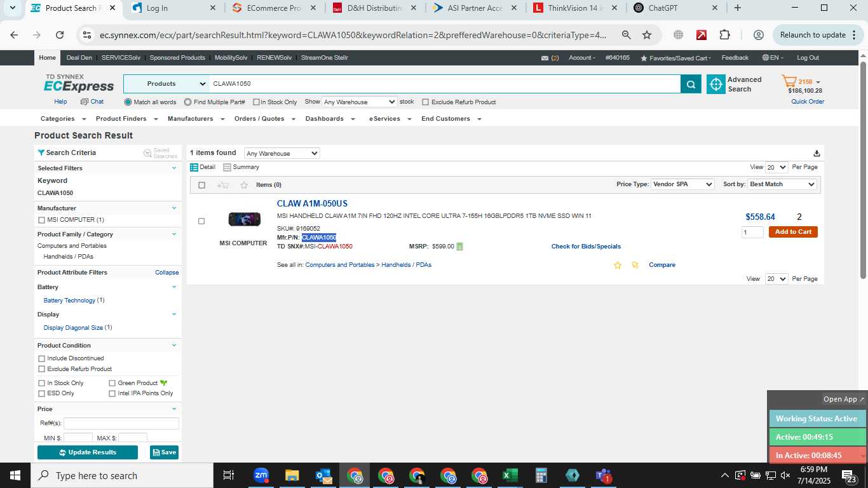Click MSRP calculator icon

(460, 247)
